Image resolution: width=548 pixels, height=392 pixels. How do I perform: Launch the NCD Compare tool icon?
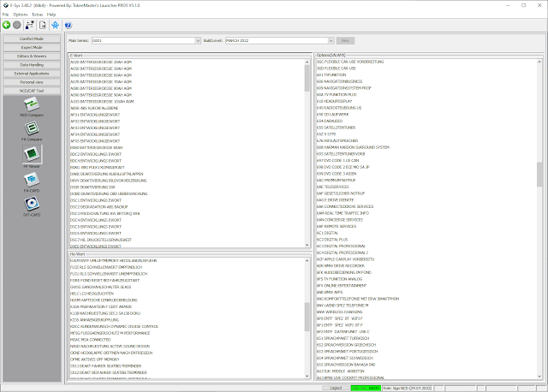pyautogui.click(x=32, y=104)
